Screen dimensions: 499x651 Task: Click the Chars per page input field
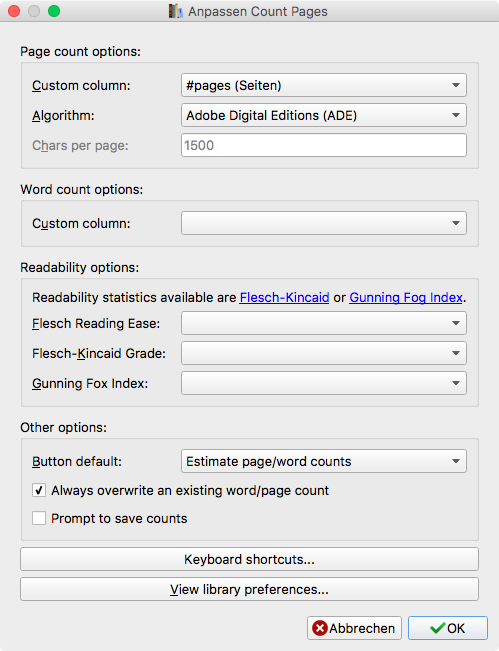click(324, 145)
